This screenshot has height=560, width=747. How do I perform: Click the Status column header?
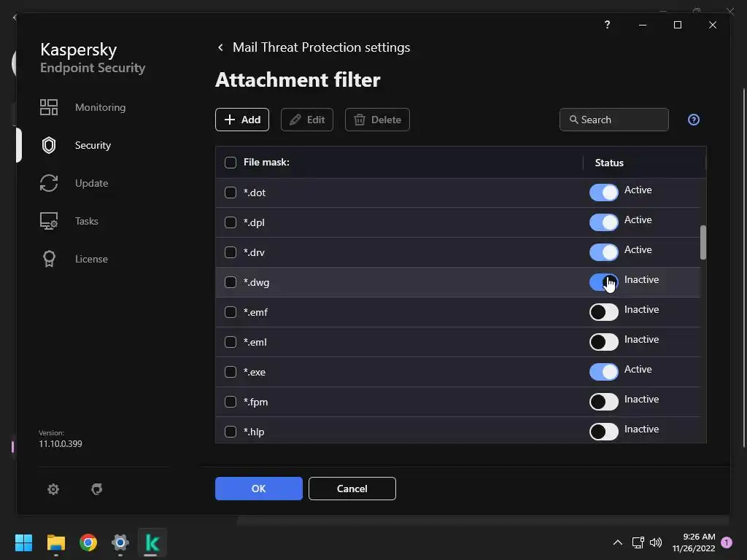coord(609,163)
